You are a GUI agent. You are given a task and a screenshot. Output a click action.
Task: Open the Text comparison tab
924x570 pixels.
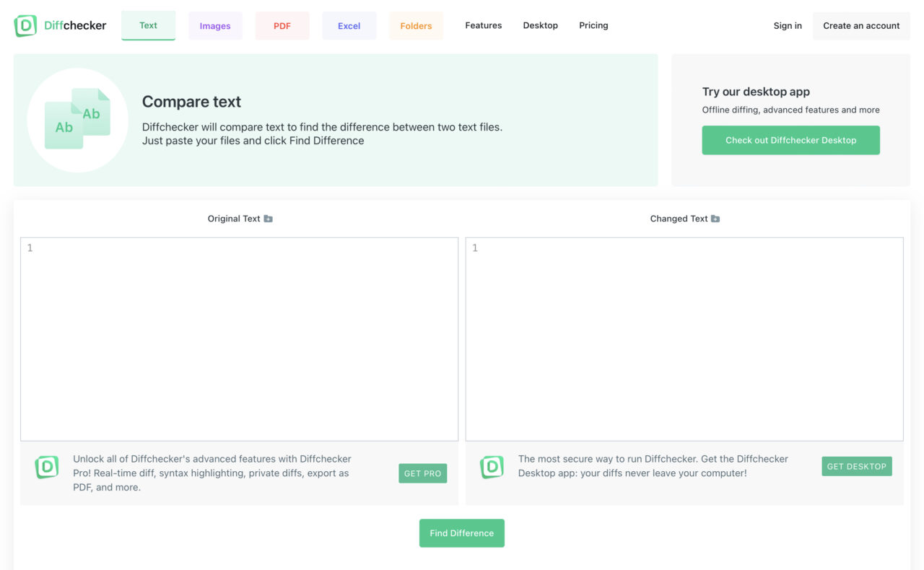[148, 25]
